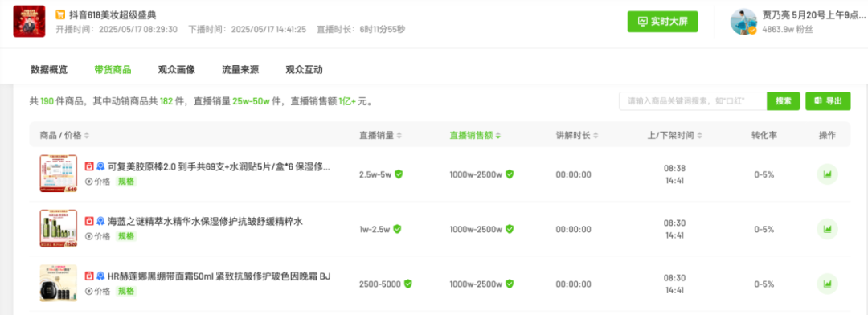Switch to 数据概览 tab
868x315 pixels.
point(49,70)
